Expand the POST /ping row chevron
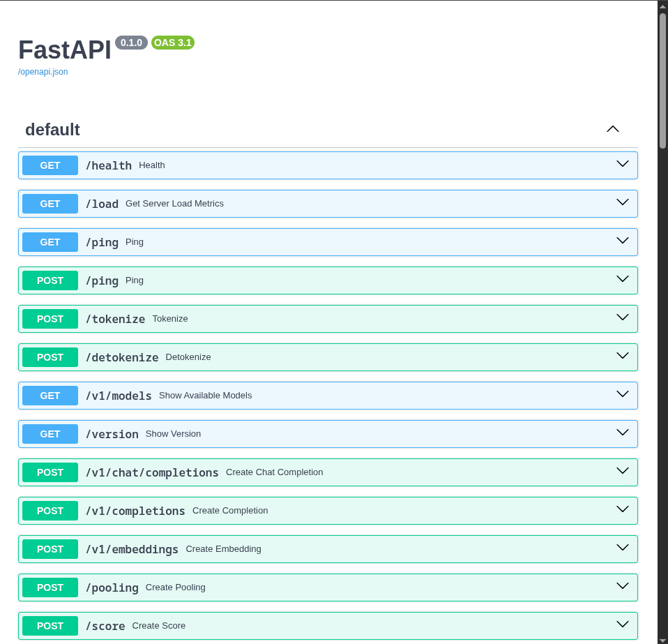668x644 pixels. 623,279
